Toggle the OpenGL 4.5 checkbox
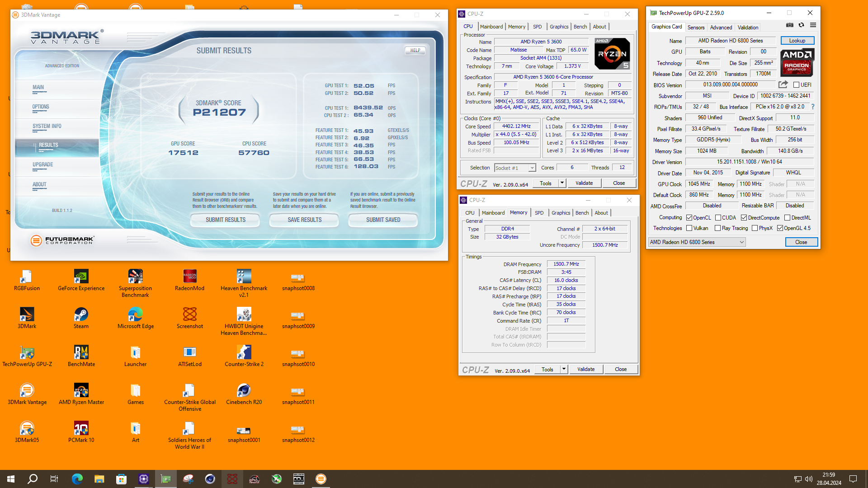This screenshot has height=488, width=868. coord(780,228)
